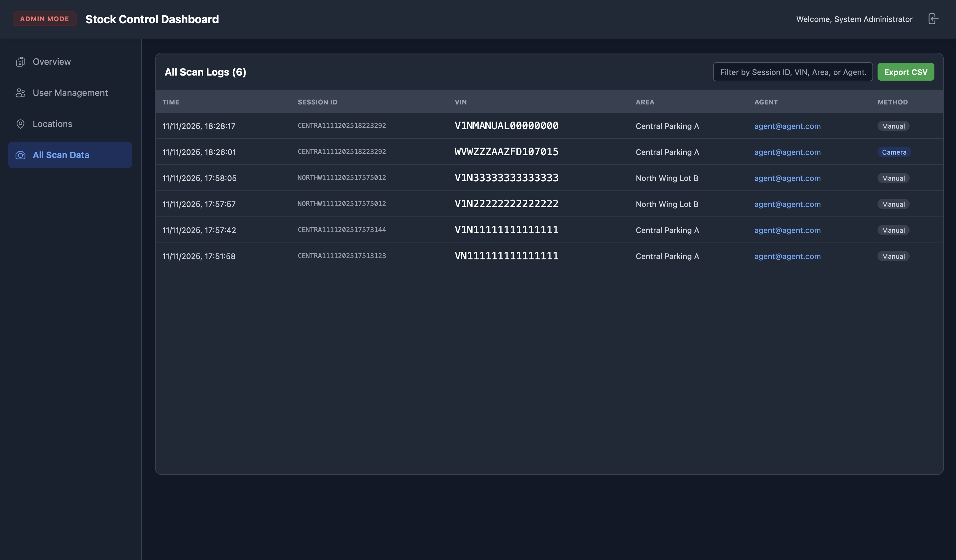Click session ID CENTRA1111202517513123
The image size is (956, 560).
[341, 256]
